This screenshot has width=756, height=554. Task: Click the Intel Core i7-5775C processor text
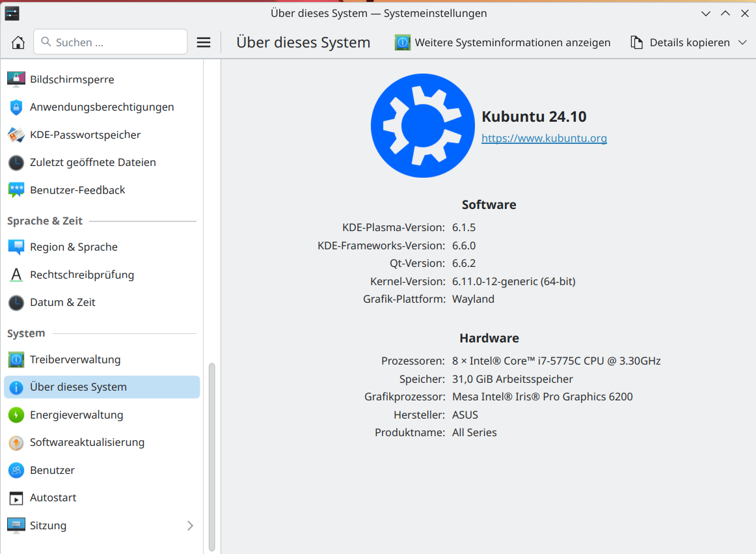pyautogui.click(x=556, y=361)
